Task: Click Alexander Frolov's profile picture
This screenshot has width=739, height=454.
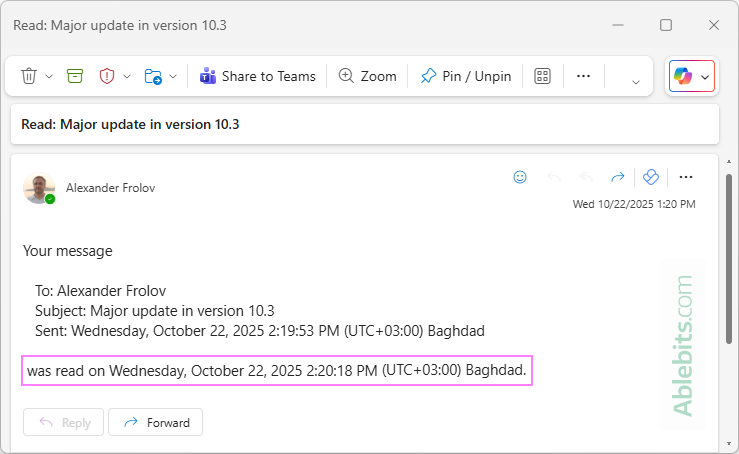Action: (39, 188)
